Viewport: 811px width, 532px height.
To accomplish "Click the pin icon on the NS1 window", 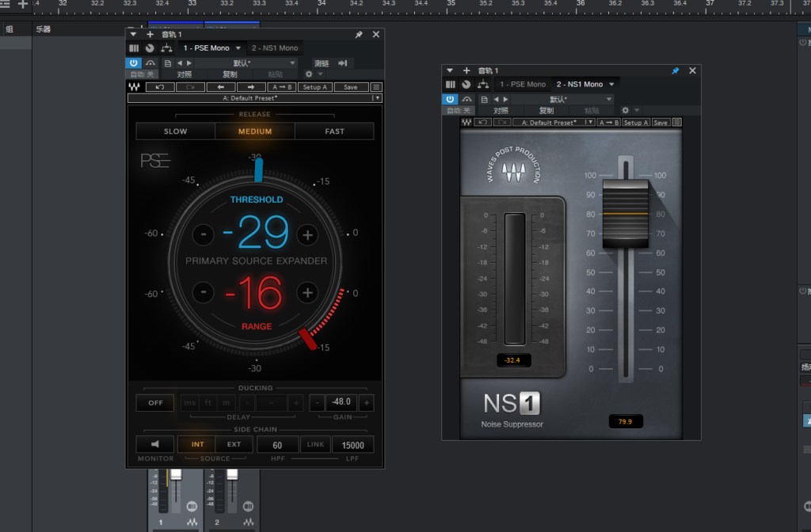I will [x=675, y=70].
